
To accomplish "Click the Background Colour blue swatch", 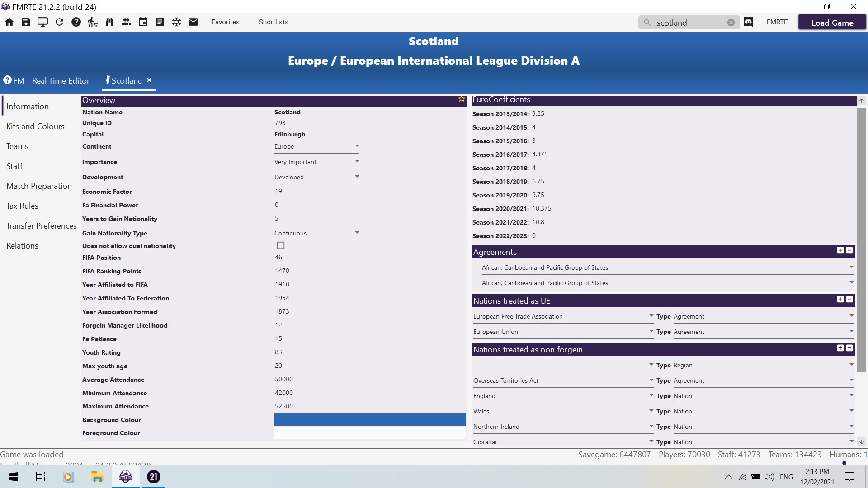I will click(x=370, y=419).
